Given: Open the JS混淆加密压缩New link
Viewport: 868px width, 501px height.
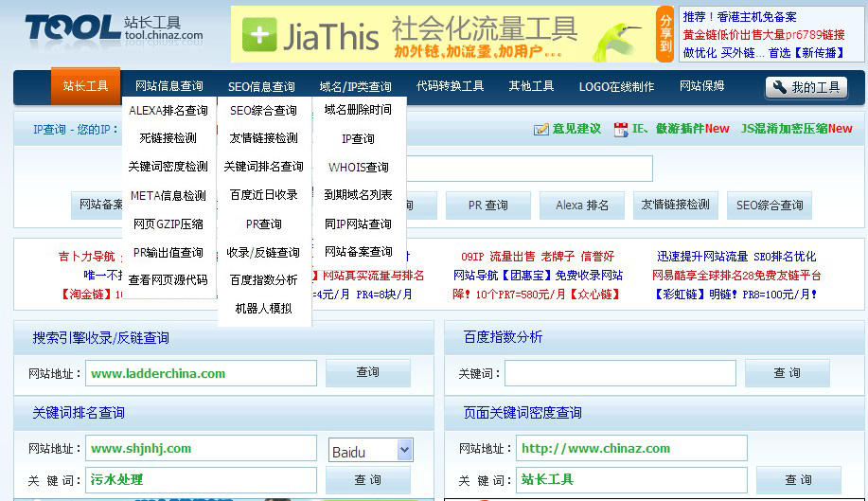Looking at the screenshot, I should [797, 129].
